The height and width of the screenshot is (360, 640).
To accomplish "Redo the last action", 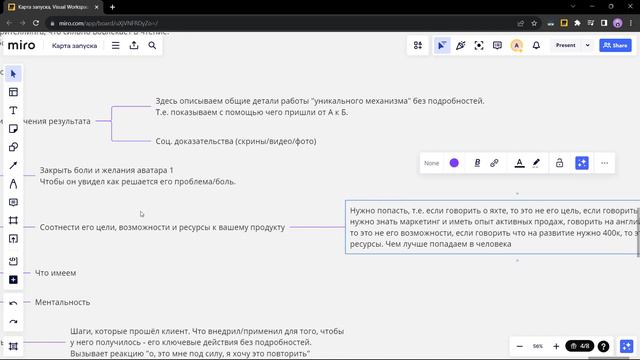I will click(13, 322).
